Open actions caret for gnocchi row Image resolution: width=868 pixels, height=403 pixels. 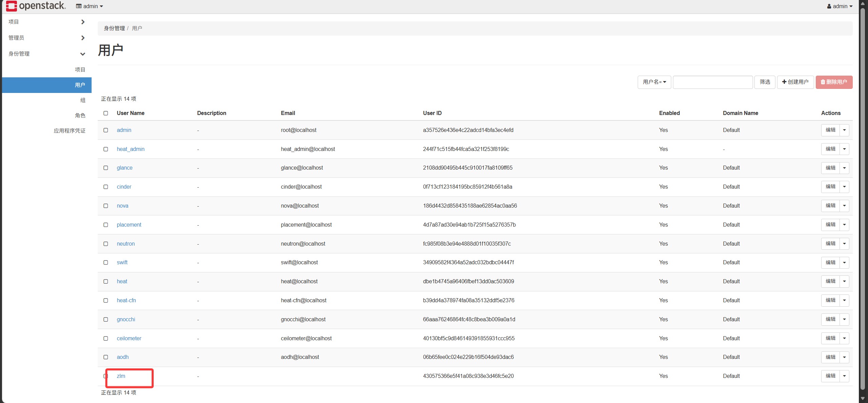click(844, 320)
